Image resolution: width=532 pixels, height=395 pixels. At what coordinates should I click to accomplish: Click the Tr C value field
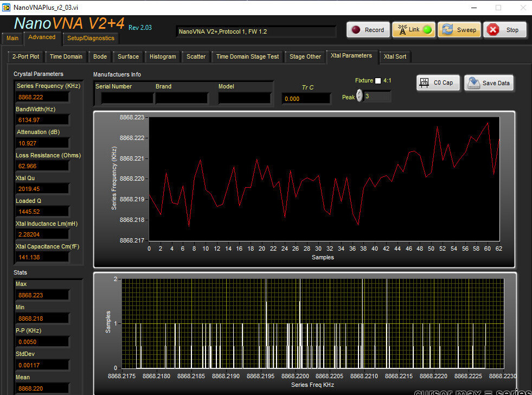pos(306,99)
